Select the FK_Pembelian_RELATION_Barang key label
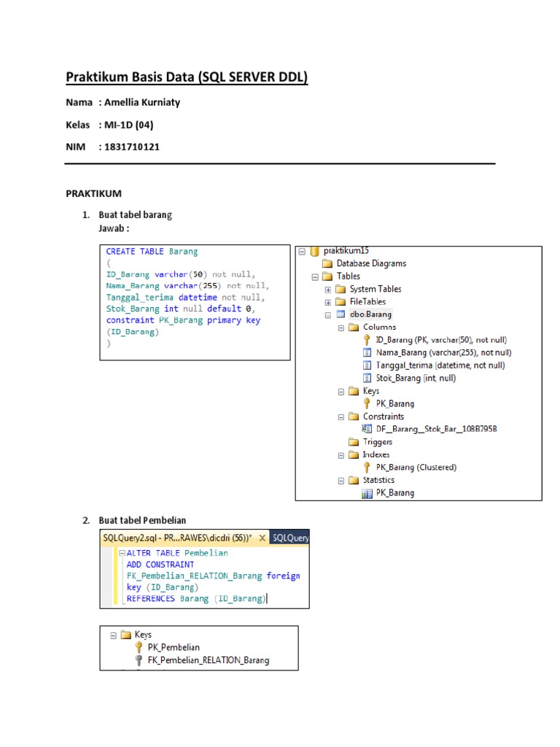560x747 pixels. [208, 660]
